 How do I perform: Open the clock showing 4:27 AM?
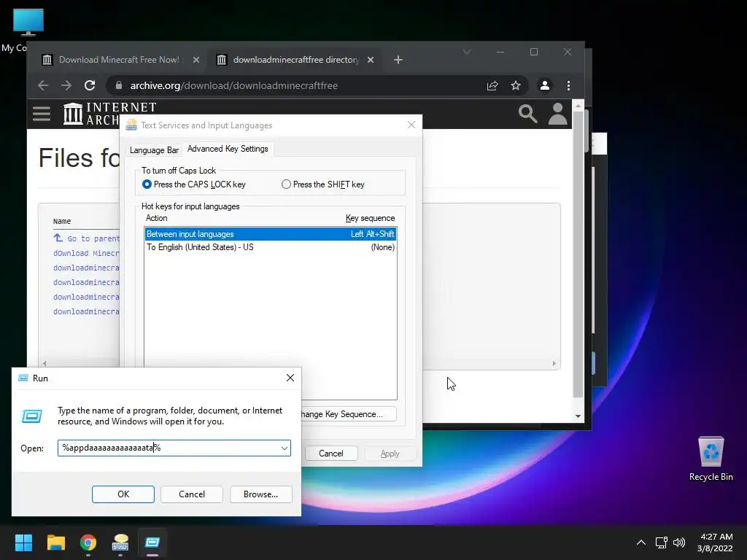click(715, 542)
